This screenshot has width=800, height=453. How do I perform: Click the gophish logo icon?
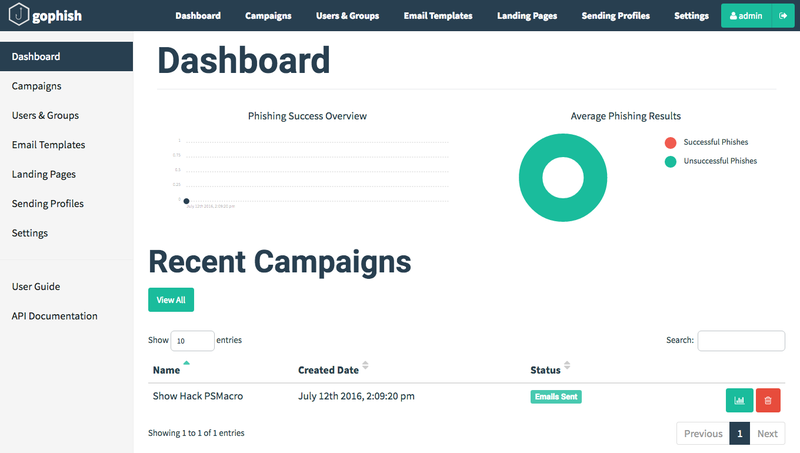[18, 16]
